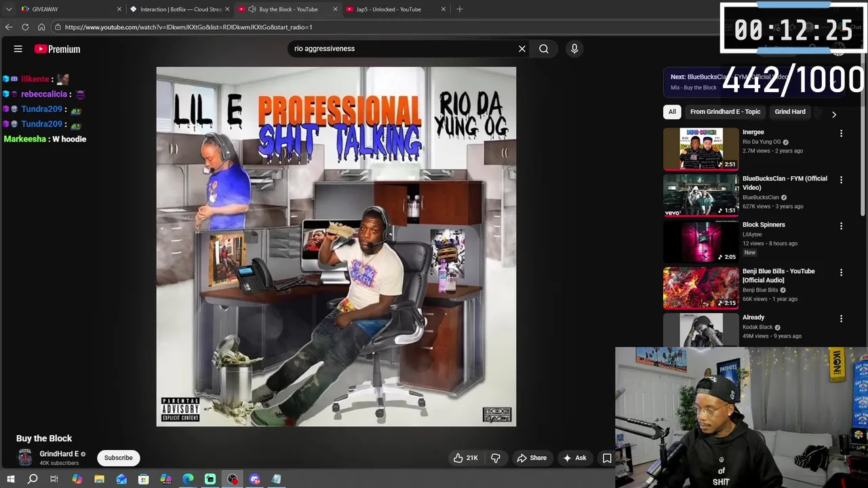
Task: Open Discord from the taskbar
Action: point(255,479)
